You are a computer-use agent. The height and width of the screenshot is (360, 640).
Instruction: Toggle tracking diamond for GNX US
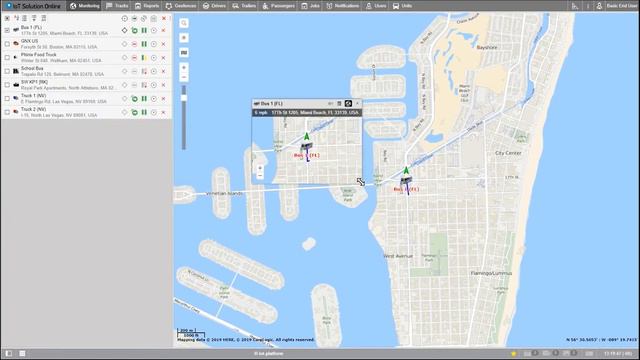coord(124,44)
